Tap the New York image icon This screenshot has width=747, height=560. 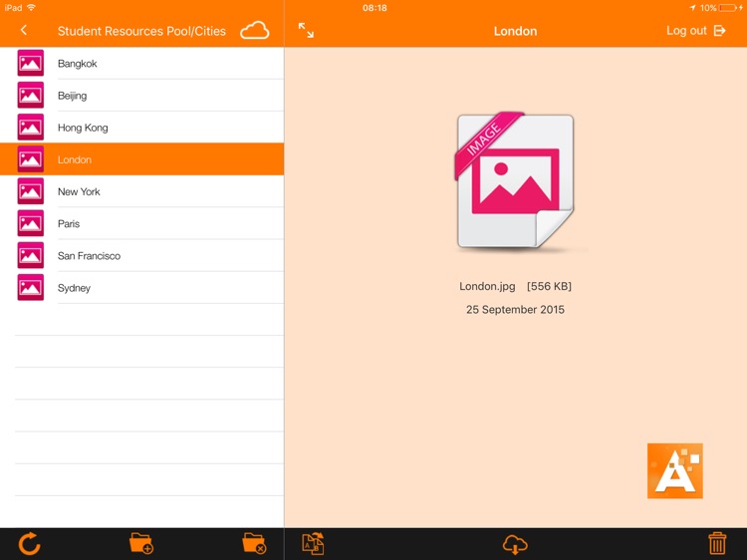click(31, 191)
